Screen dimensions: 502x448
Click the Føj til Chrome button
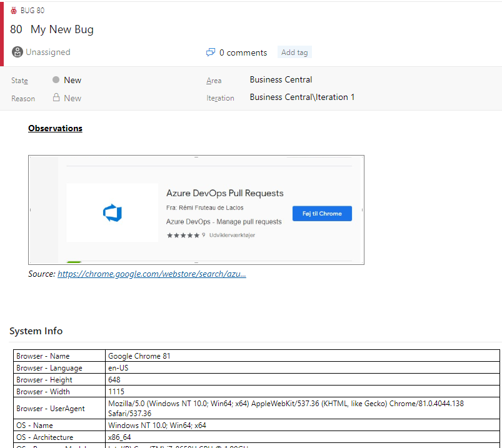(322, 214)
